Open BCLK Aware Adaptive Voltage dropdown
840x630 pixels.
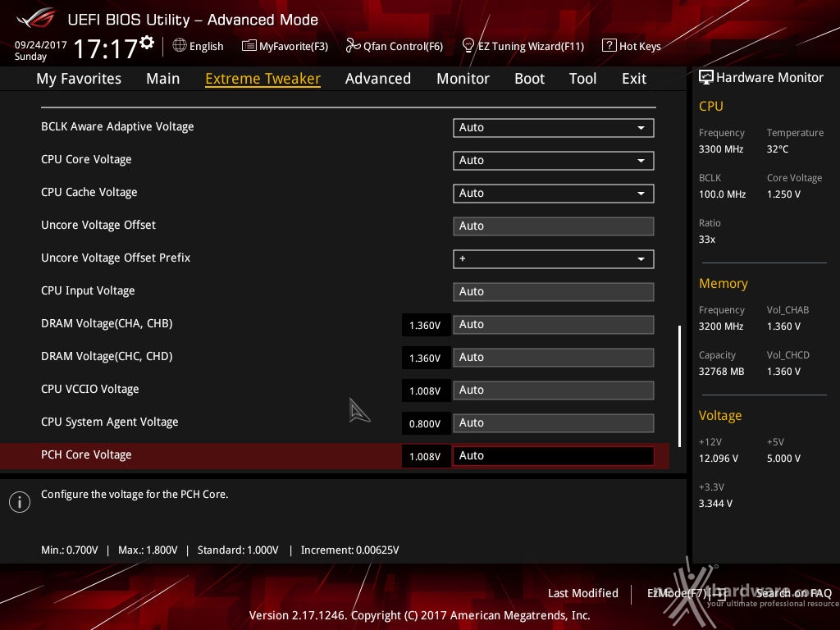coord(554,128)
